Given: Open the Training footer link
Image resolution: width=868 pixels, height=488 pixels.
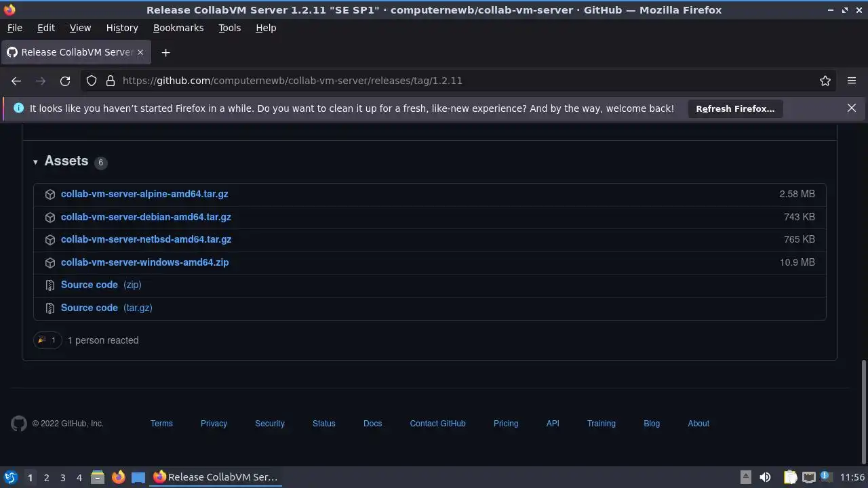Looking at the screenshot, I should 601,424.
